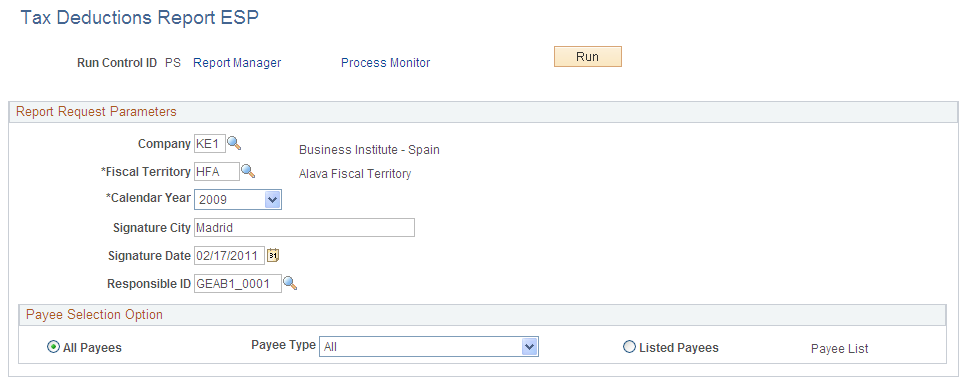
Task: Click the Run button
Action: coord(588,56)
